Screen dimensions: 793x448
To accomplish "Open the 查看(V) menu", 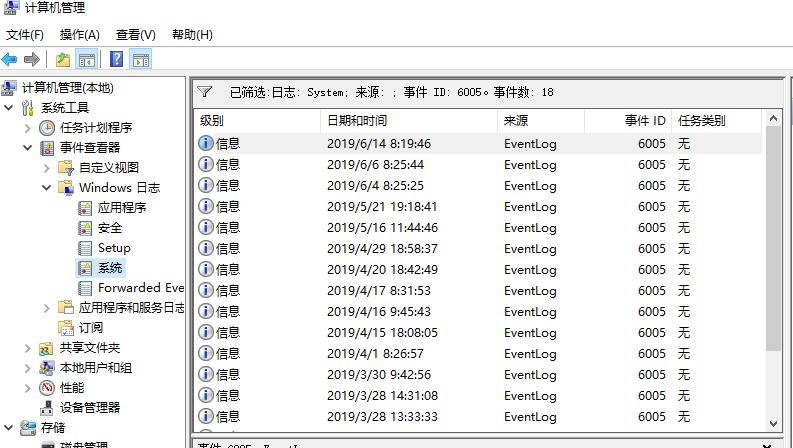I will 136,35.
